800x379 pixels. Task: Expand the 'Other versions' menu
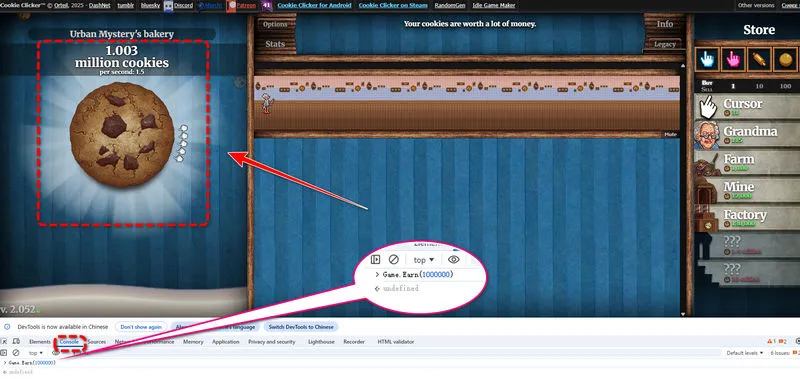pos(756,5)
